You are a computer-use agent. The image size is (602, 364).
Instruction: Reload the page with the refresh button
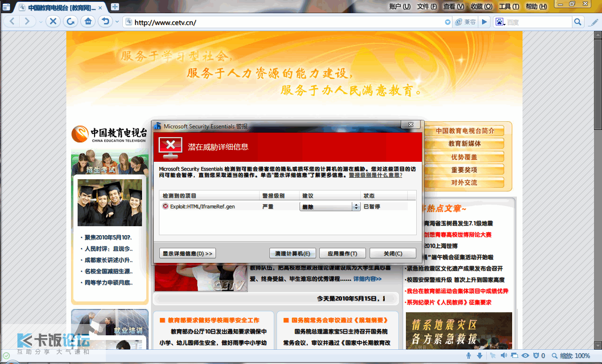pyautogui.click(x=70, y=22)
